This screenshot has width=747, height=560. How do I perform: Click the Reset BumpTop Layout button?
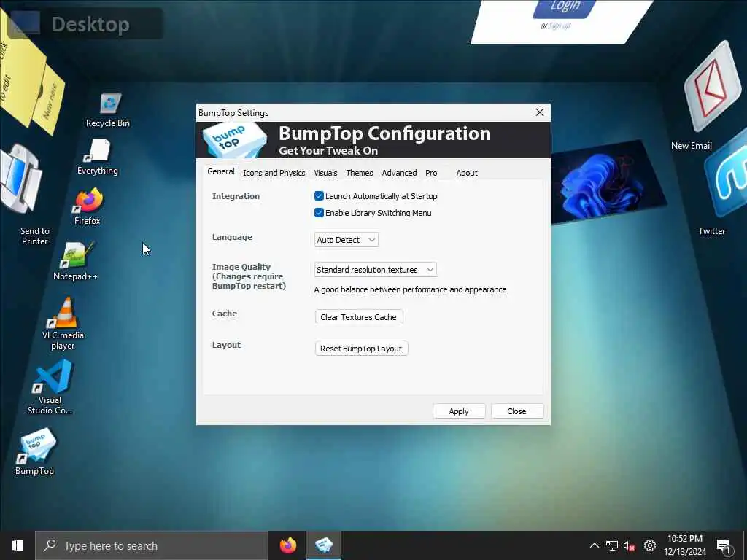(x=361, y=348)
